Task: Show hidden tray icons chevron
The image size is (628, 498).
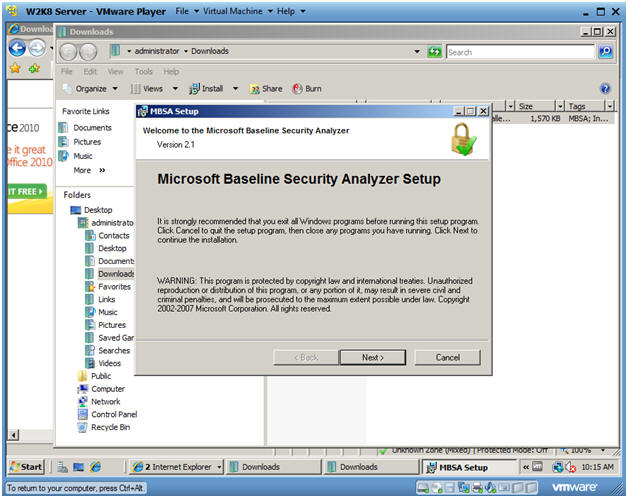Action: pyautogui.click(x=526, y=467)
